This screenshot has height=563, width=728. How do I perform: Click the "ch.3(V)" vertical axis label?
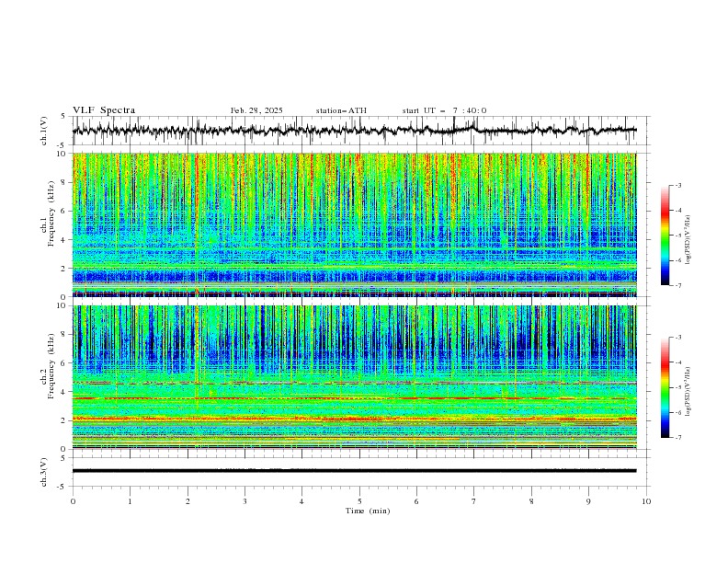44,472
